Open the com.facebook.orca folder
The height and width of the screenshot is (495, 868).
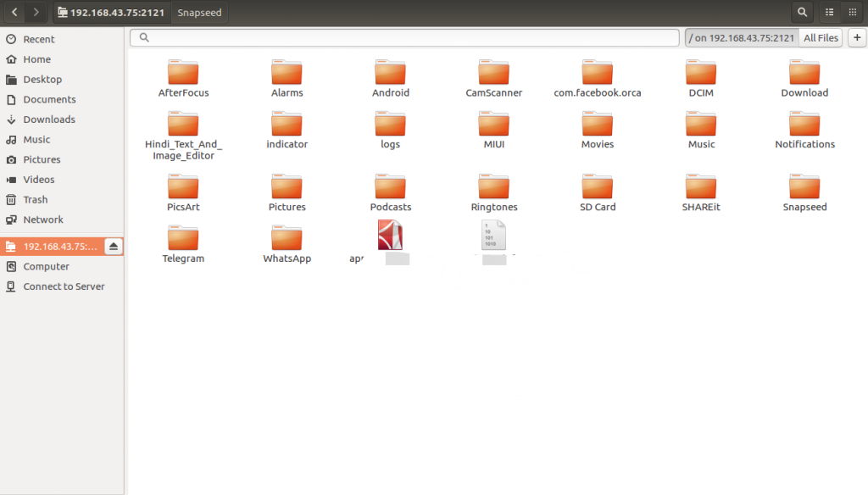(598, 79)
